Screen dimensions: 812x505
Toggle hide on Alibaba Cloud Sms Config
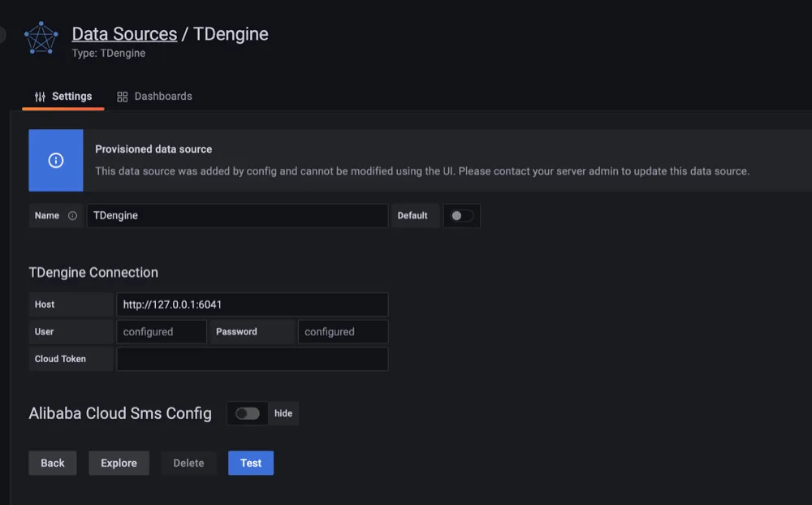248,413
